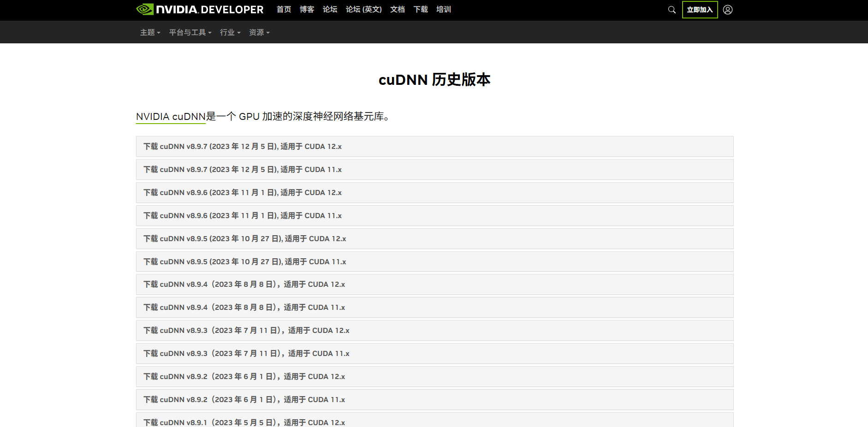Click the NVIDIA Developer logo
The height and width of the screenshot is (427, 868).
(198, 9)
